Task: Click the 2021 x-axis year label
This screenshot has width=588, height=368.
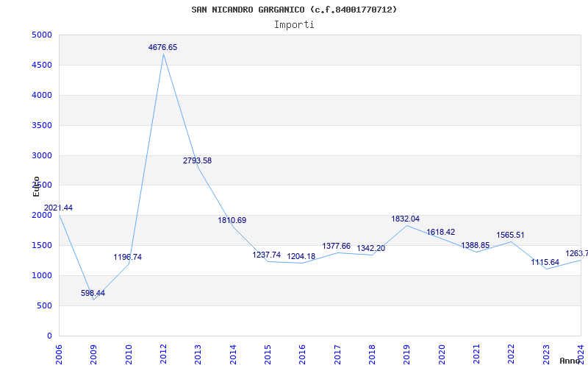Action: point(476,355)
